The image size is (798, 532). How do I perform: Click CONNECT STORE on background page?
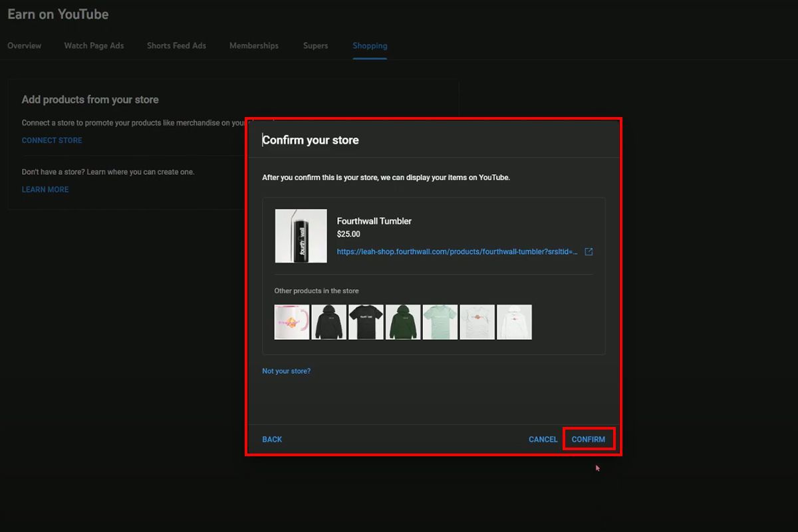point(52,140)
